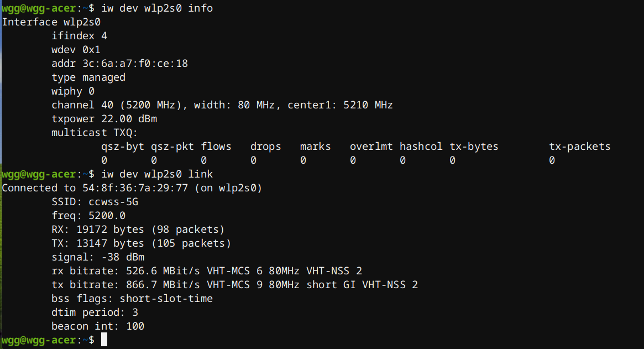
Task: Click the "beacon int: 100" line
Action: click(x=98, y=326)
